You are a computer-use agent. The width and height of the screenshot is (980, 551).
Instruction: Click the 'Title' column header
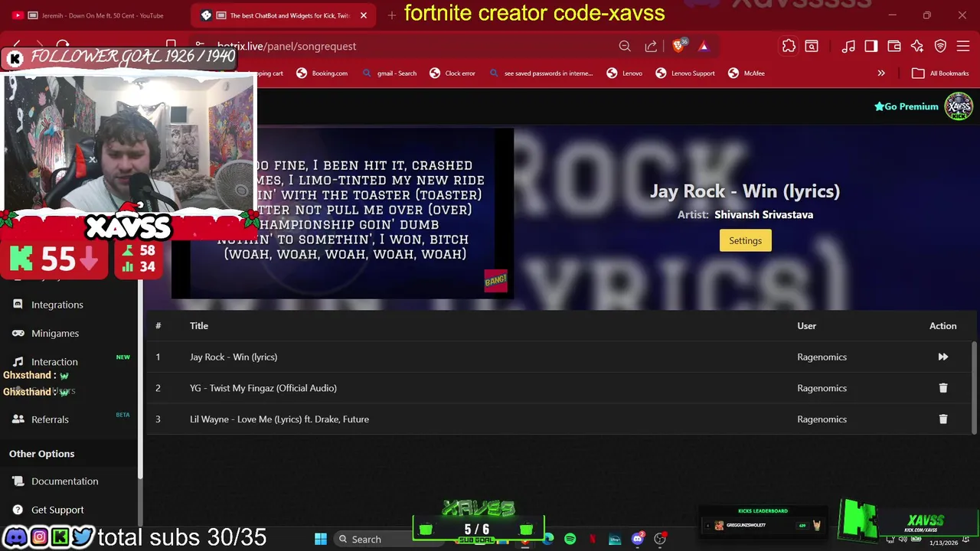[199, 326]
